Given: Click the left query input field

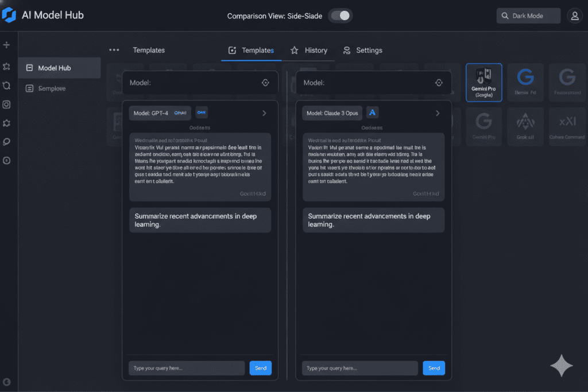Looking at the screenshot, I should coord(187,368).
